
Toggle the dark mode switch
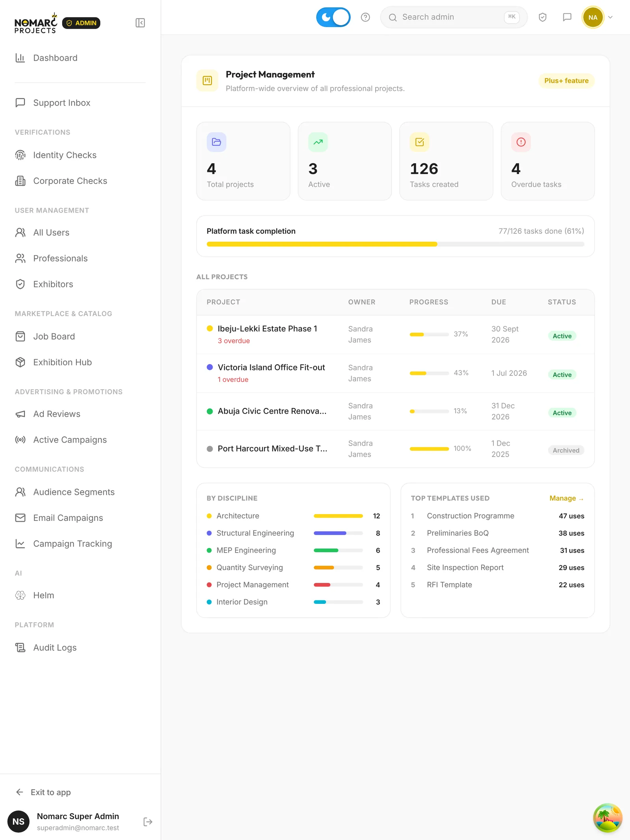pos(333,17)
